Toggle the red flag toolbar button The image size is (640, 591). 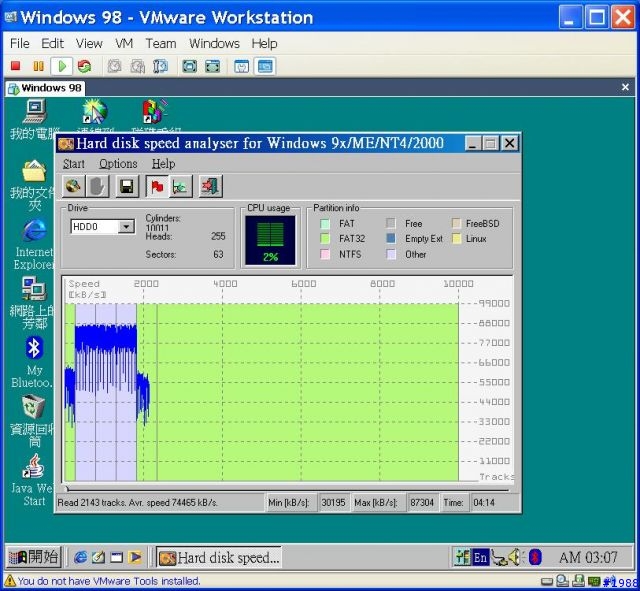coord(157,187)
